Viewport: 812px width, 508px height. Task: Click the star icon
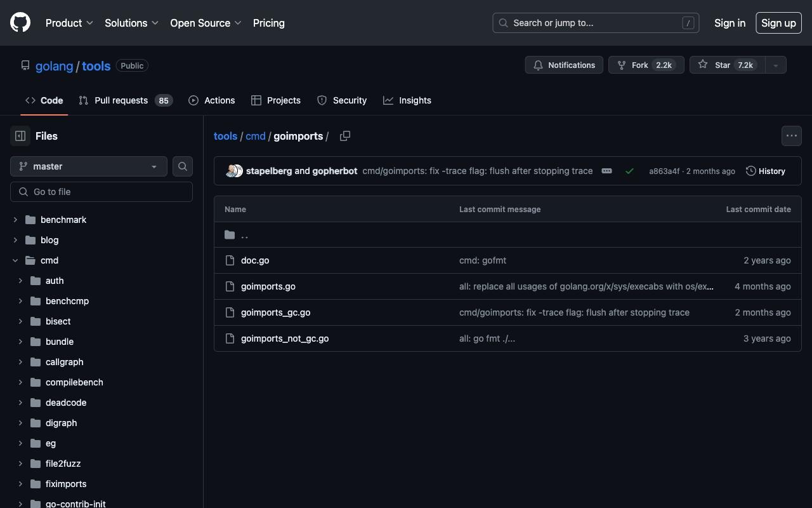click(x=703, y=65)
